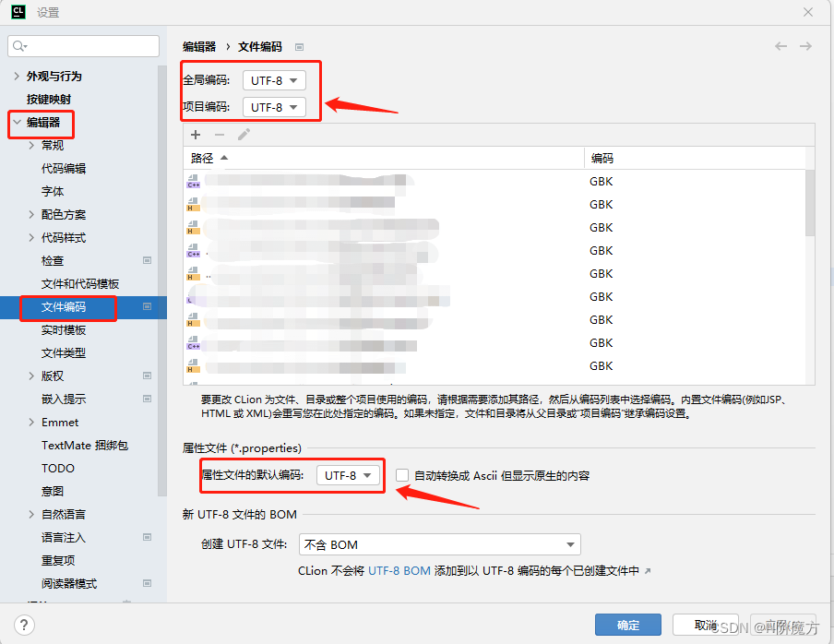This screenshot has width=834, height=644.
Task: Select 字体 in settings tree
Action: tap(53, 191)
